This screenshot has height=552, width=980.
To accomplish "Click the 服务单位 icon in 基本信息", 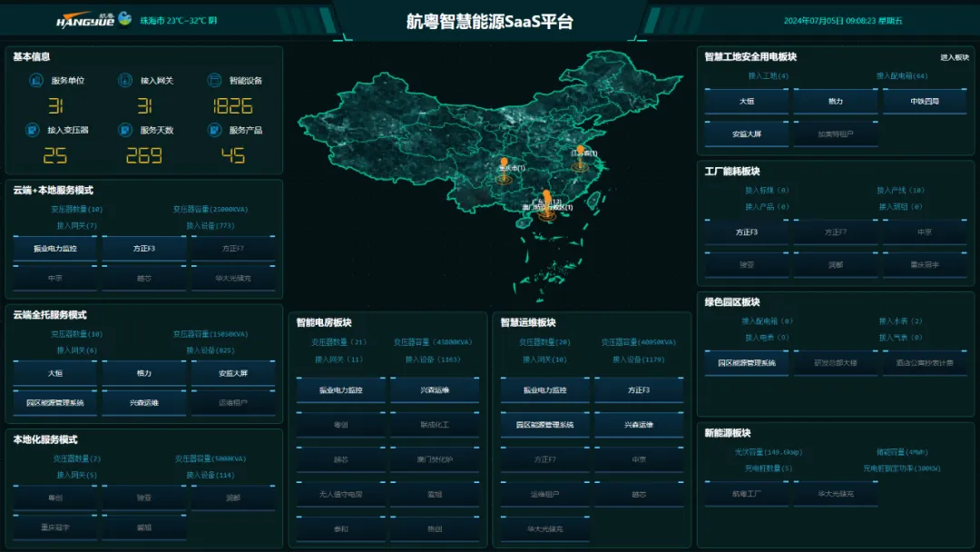I will (x=35, y=80).
